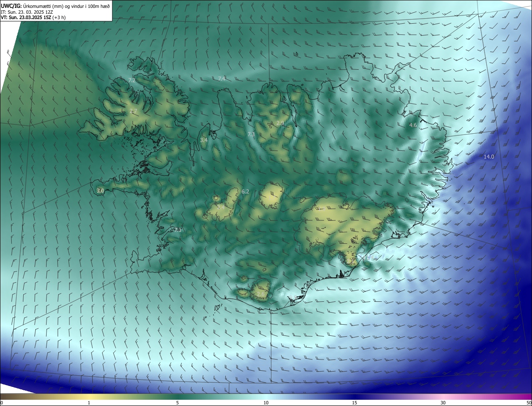Click the 14.0 value label offshore
Screen dimensions: 532x406
pyautogui.click(x=489, y=157)
